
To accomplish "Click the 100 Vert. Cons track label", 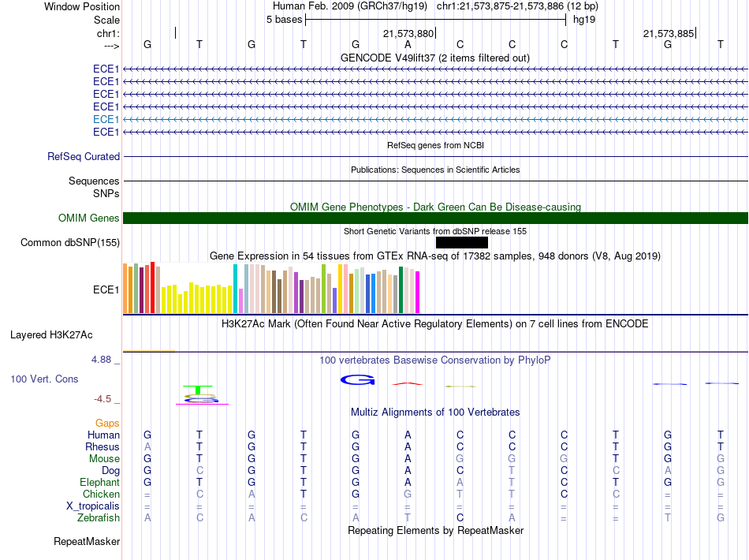I will pos(44,379).
